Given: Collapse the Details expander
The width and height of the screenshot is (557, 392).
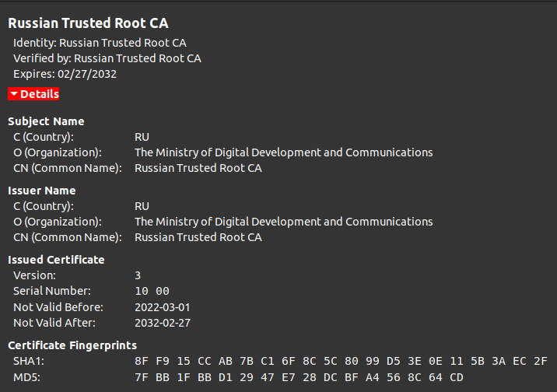Looking at the screenshot, I should coord(38,94).
